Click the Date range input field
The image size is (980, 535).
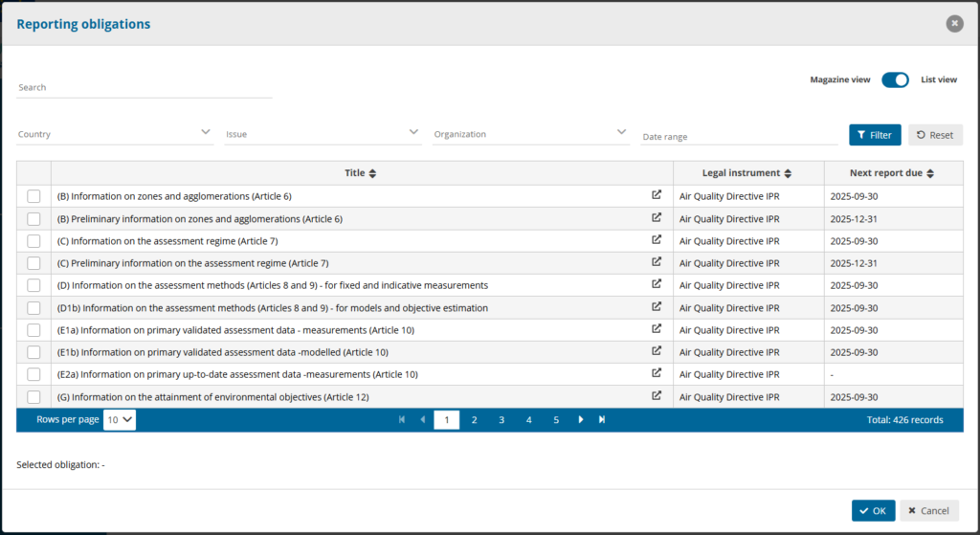[x=739, y=136]
